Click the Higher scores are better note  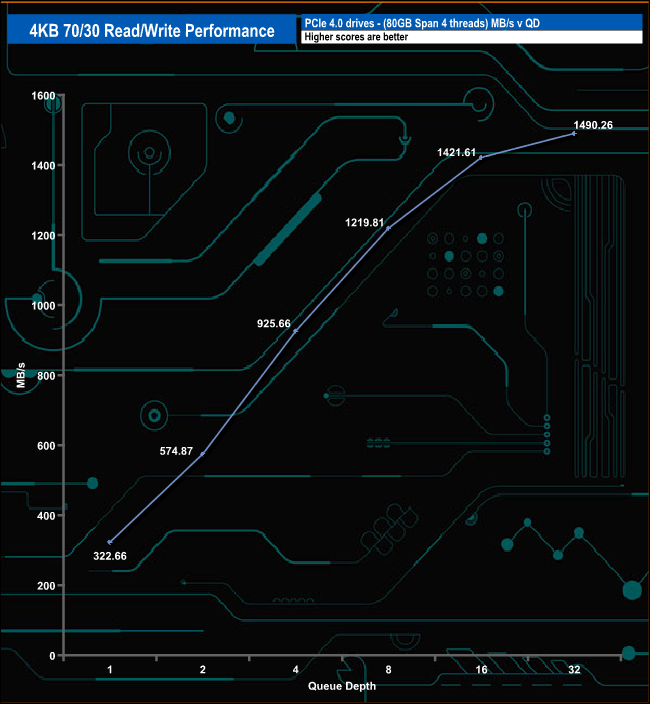[x=356, y=37]
